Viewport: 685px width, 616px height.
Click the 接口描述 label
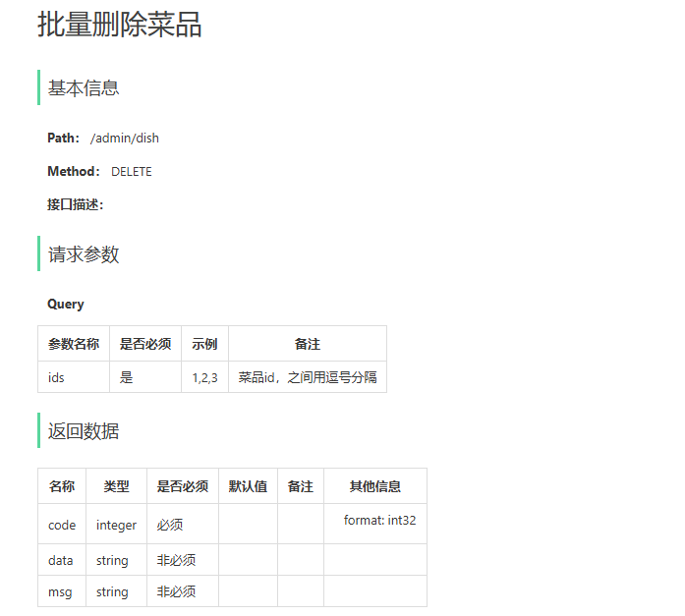(75, 205)
